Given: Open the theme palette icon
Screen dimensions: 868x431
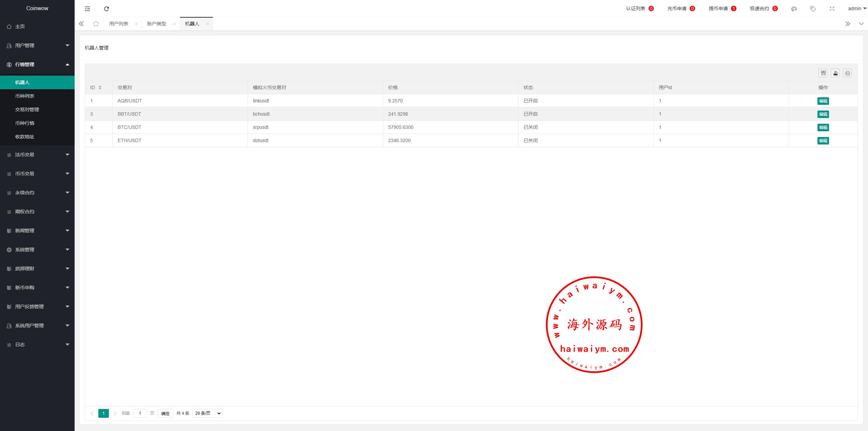Looking at the screenshot, I should (794, 8).
